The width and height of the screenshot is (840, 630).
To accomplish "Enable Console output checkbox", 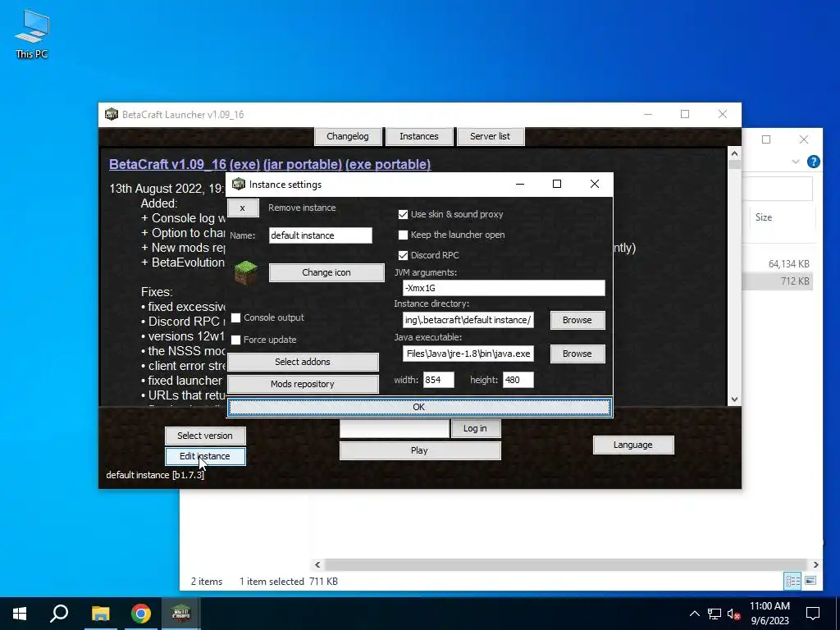I will click(x=235, y=317).
